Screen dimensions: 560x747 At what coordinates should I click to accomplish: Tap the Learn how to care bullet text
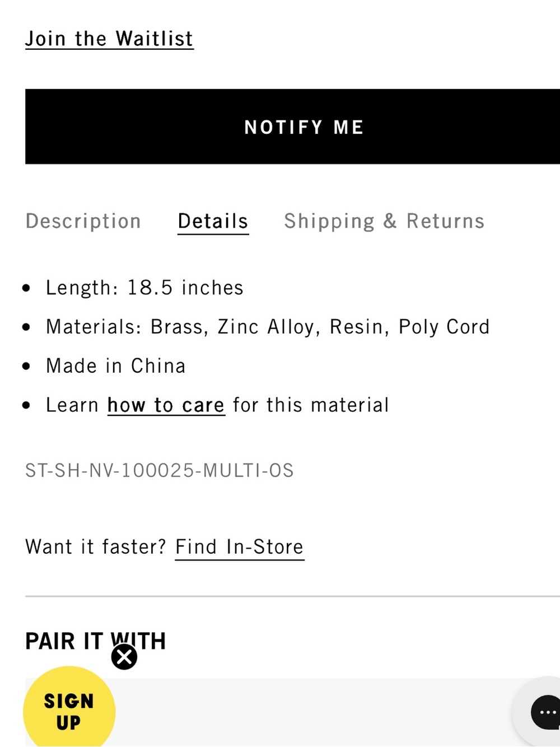point(217,405)
